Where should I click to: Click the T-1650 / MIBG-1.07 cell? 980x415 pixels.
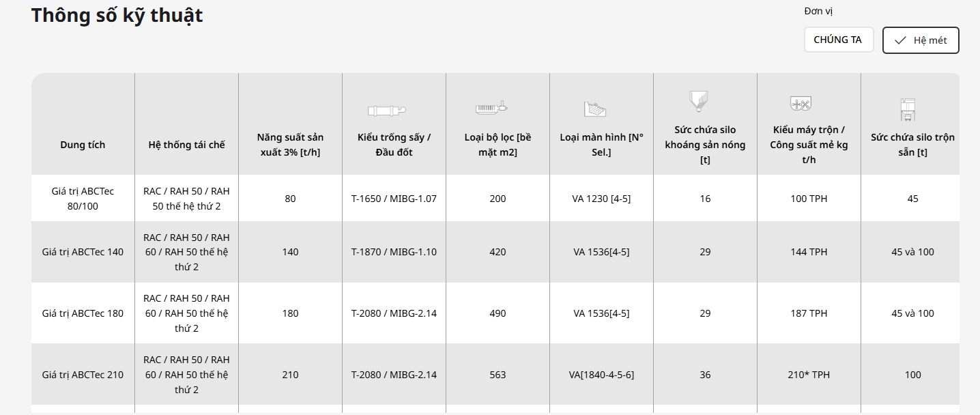pyautogui.click(x=394, y=199)
